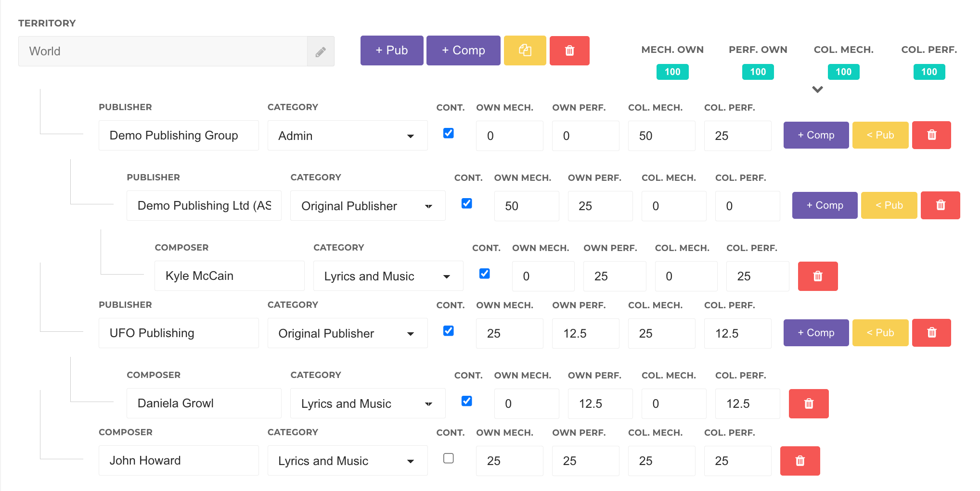Click Own Mech. 25 for John Howard
The height and width of the screenshot is (491, 980).
509,461
